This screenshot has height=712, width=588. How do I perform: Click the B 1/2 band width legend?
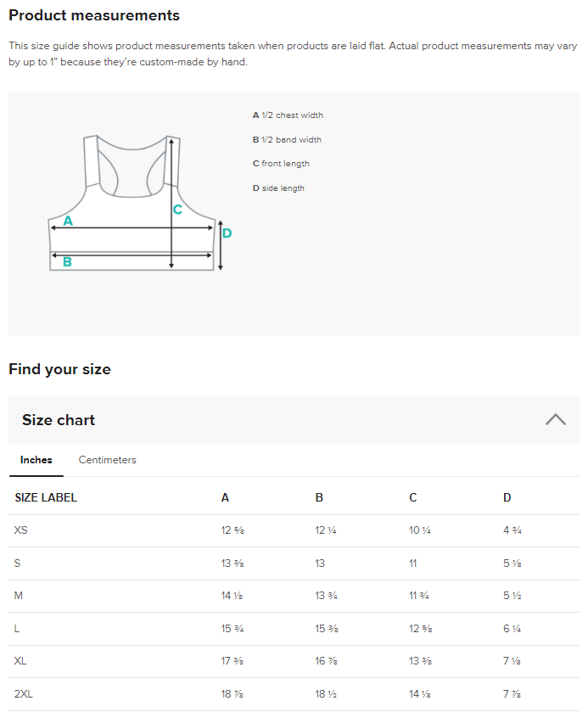(287, 140)
